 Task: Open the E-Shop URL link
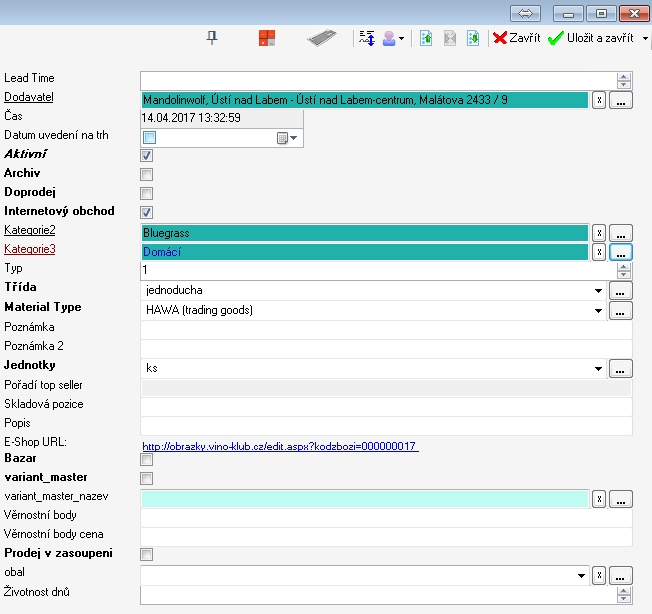280,446
